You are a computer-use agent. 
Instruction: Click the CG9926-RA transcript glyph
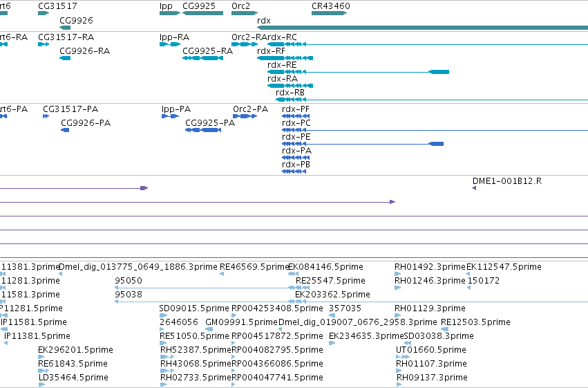click(x=65, y=58)
